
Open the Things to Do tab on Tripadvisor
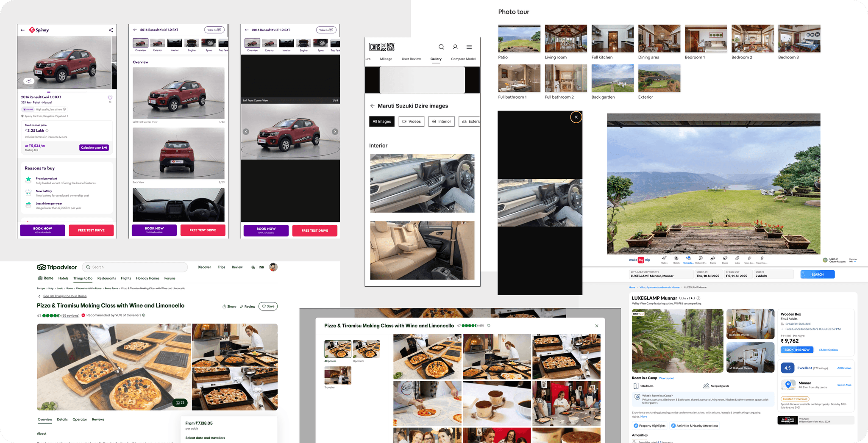pyautogui.click(x=83, y=278)
